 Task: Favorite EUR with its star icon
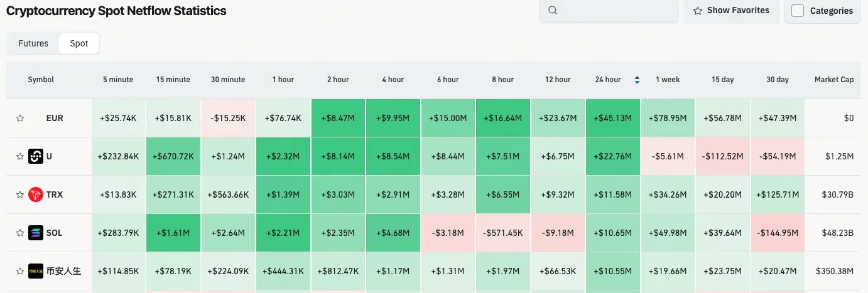(x=20, y=118)
